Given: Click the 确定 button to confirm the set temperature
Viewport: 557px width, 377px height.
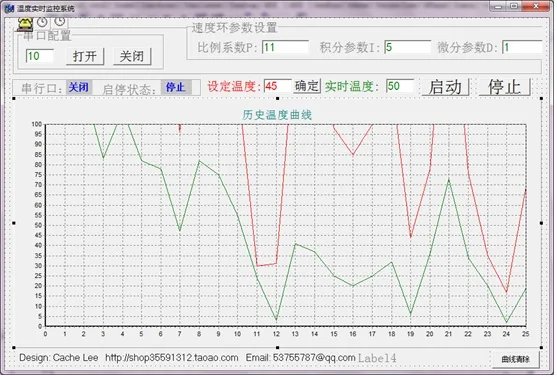Looking at the screenshot, I should tap(307, 86).
